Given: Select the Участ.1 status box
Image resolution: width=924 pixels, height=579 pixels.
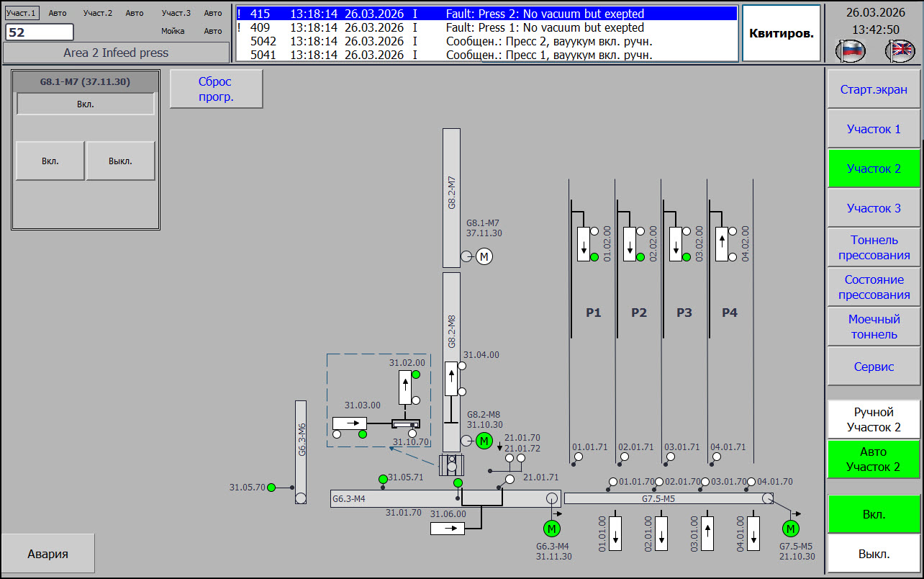Looking at the screenshot, I should (x=22, y=13).
